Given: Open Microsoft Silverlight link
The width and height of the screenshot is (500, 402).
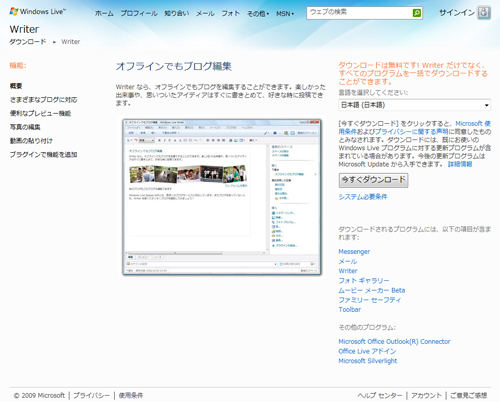Looking at the screenshot, I should point(368,361).
